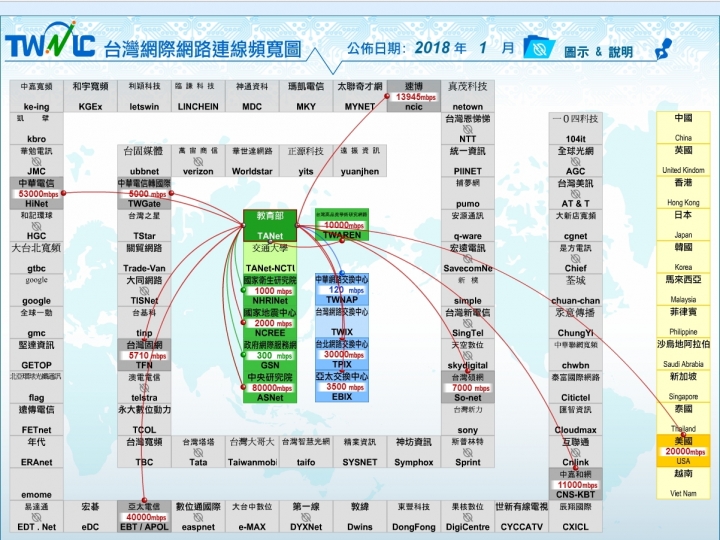Select the CYCCATV provider cell
This screenshot has height=540, width=720.
point(522,517)
